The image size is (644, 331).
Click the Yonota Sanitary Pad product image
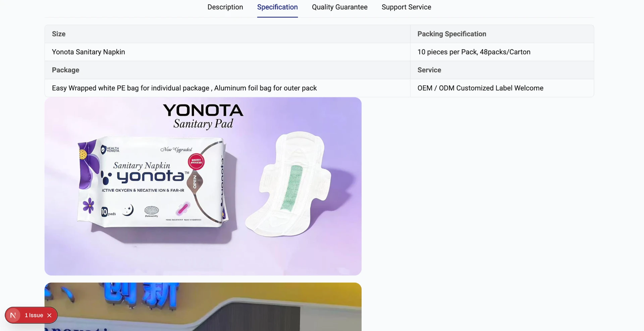(x=203, y=186)
